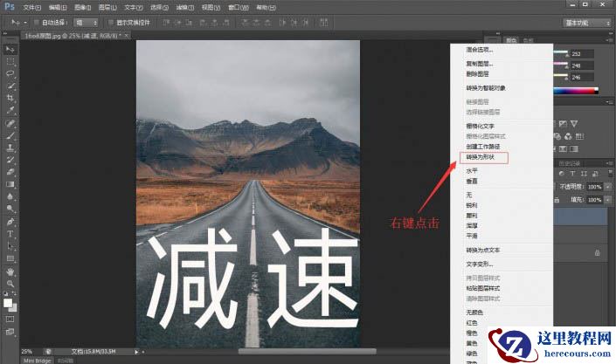Click the lock icon on the background layer
Viewport: 616px width, 364px height.
point(597,253)
